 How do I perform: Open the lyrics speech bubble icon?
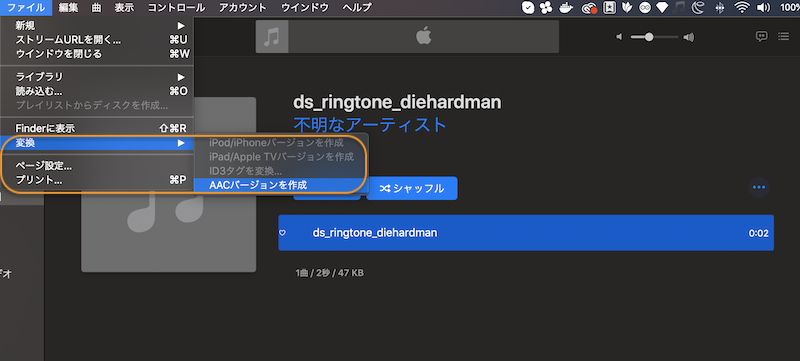(x=761, y=36)
